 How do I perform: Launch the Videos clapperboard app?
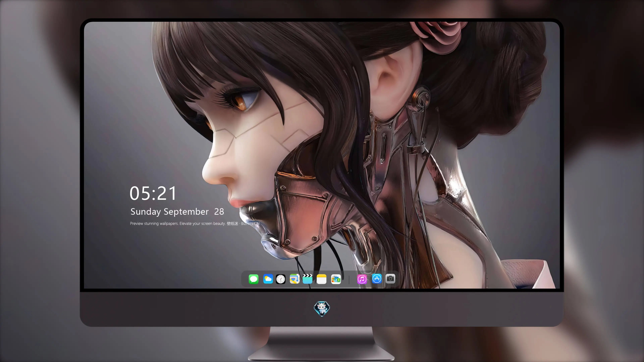[x=308, y=279]
